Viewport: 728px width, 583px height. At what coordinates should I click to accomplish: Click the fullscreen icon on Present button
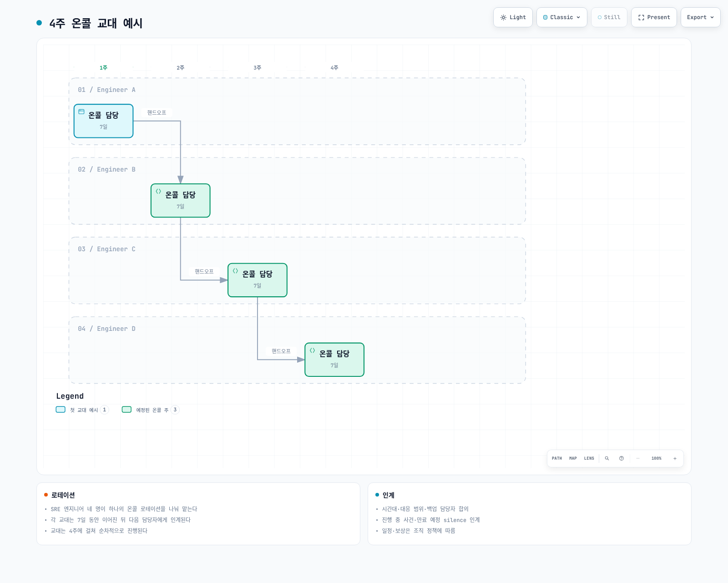point(641,17)
